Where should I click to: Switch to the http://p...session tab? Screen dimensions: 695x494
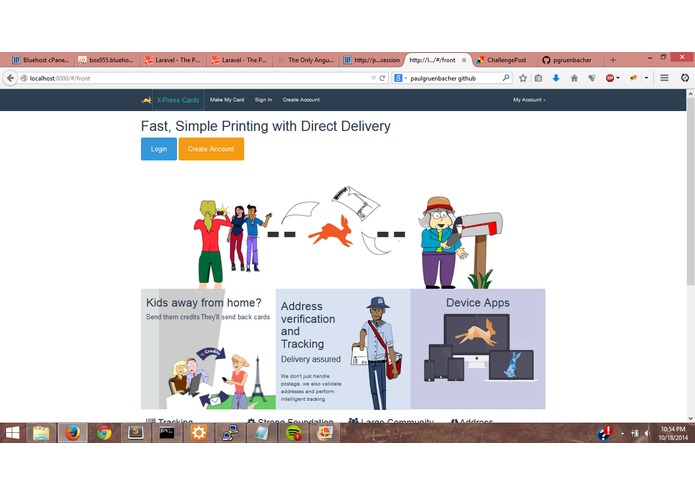pyautogui.click(x=372, y=60)
